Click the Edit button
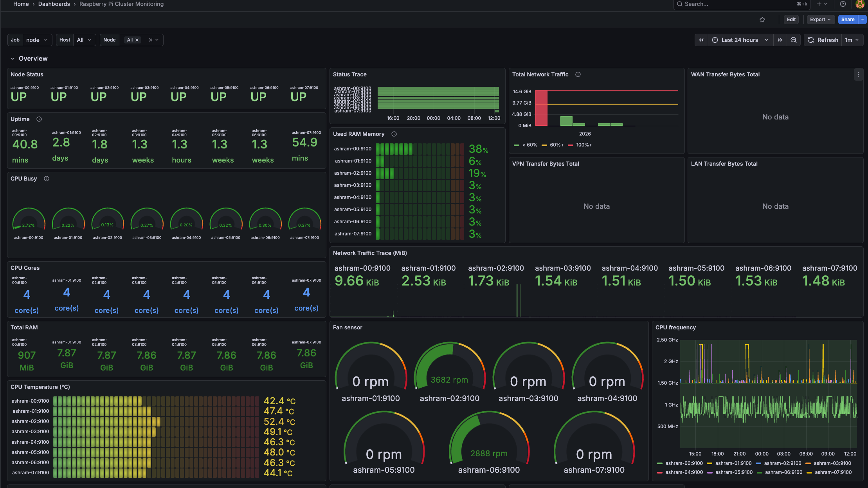The height and width of the screenshot is (488, 868). (x=791, y=20)
